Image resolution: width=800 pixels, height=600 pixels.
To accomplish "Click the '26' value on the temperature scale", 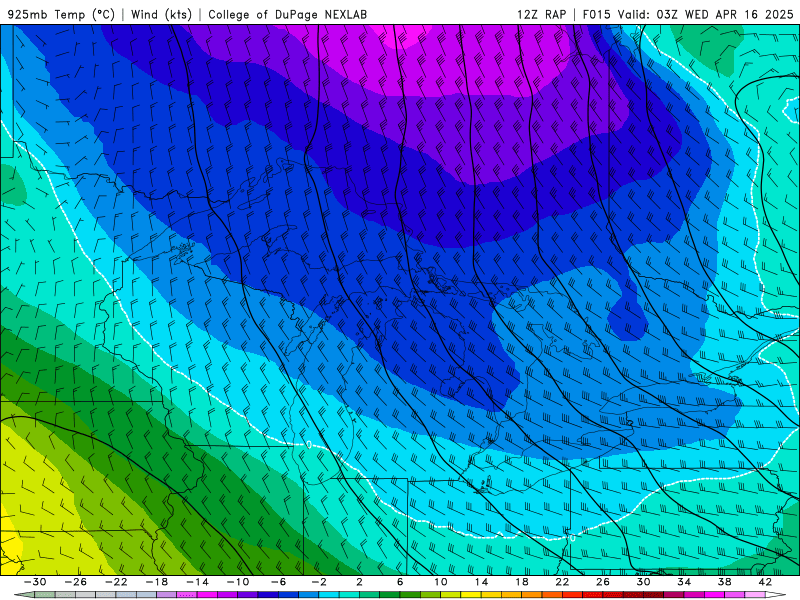I will [603, 582].
